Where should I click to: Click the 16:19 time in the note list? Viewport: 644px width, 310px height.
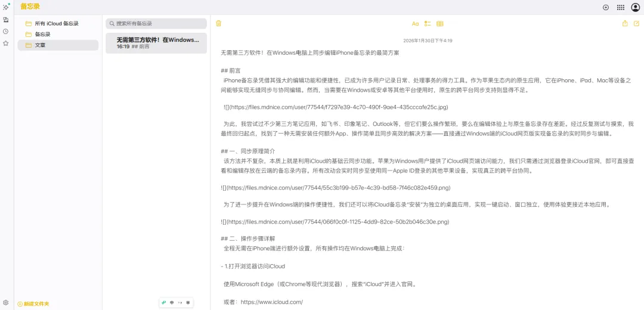click(123, 47)
